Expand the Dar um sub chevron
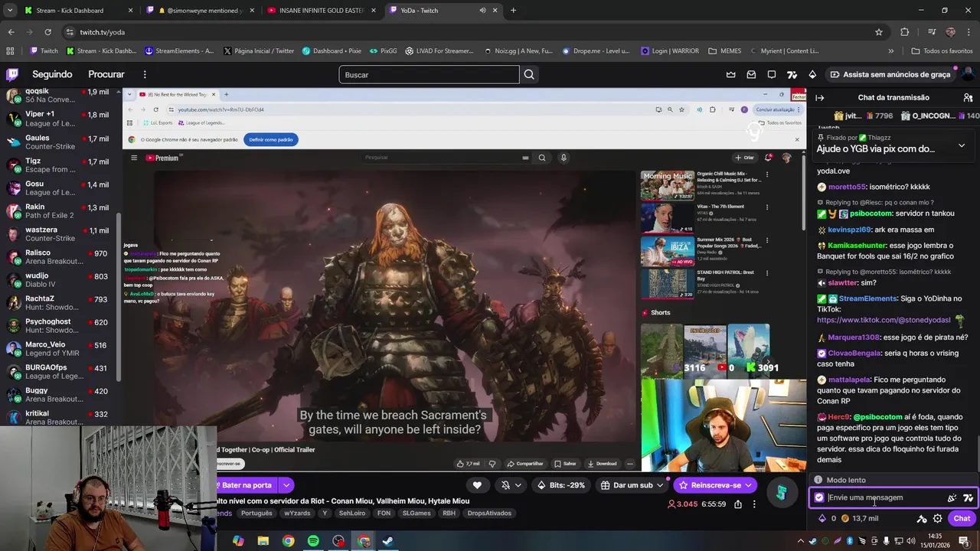 click(x=660, y=485)
